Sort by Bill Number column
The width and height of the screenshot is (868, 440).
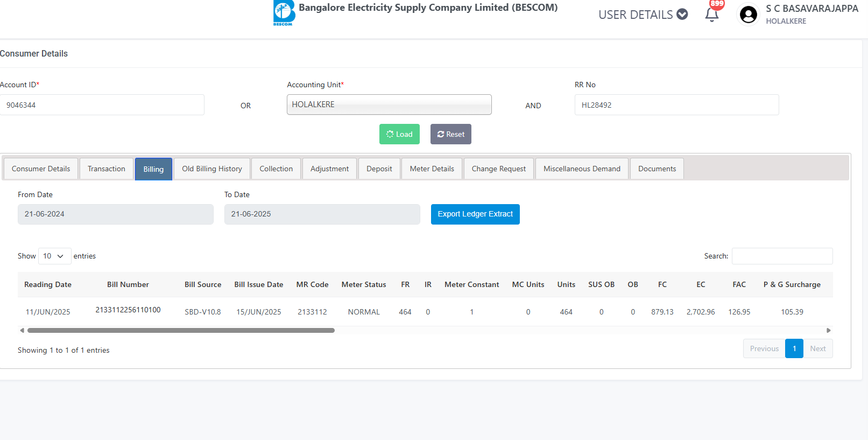coord(128,284)
